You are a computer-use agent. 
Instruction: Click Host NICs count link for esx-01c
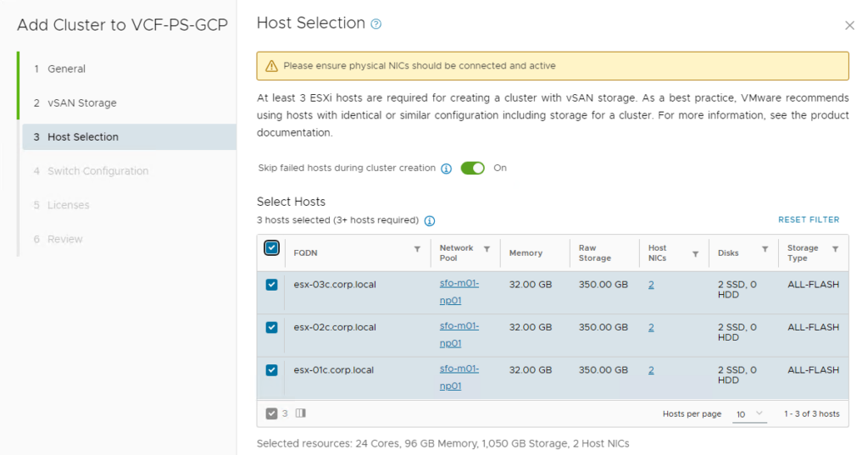pos(651,369)
